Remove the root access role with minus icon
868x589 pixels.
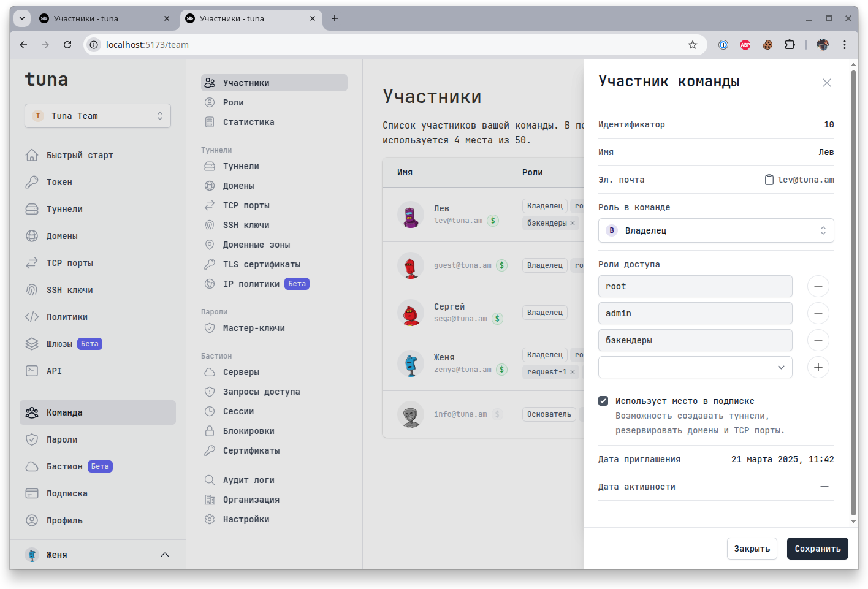tap(818, 286)
